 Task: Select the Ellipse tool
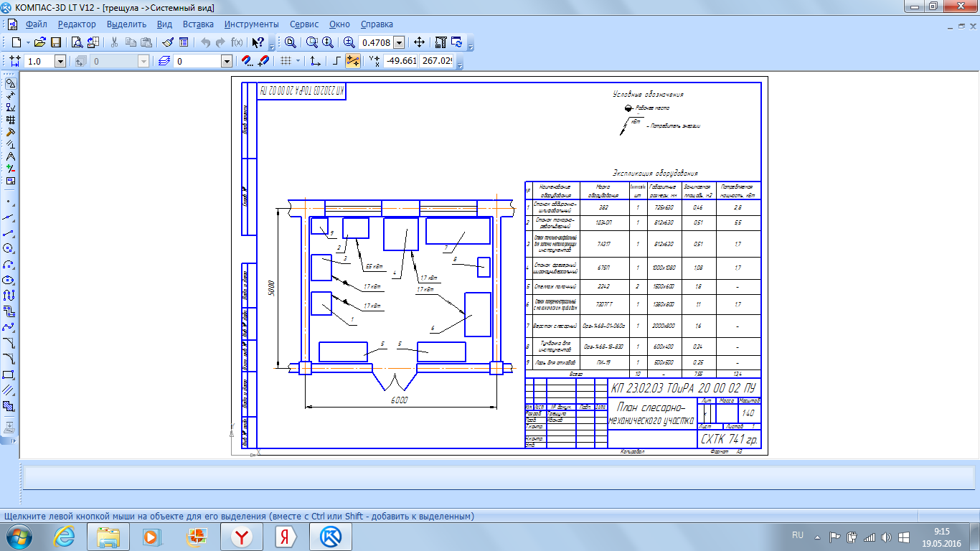point(9,281)
